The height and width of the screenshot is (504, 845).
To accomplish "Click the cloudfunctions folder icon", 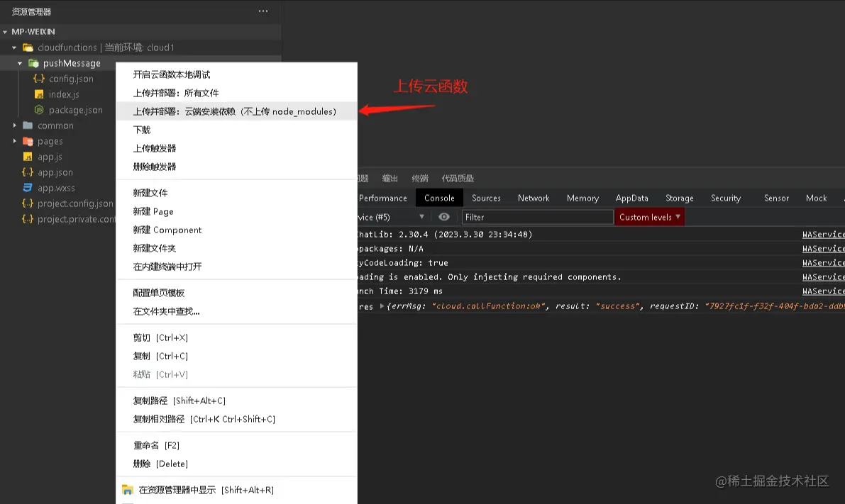I will point(28,47).
